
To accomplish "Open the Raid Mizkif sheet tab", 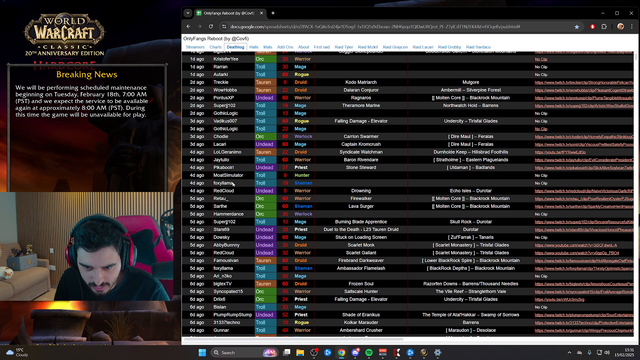I will point(368,47).
